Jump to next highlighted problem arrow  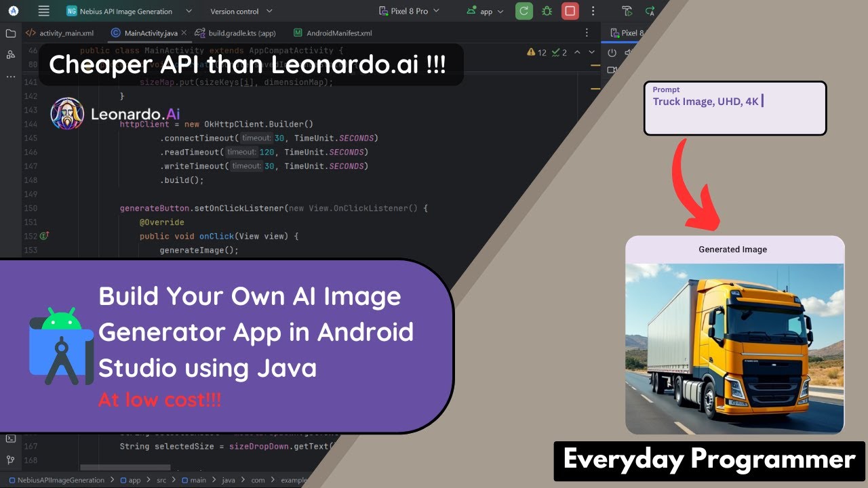click(592, 52)
